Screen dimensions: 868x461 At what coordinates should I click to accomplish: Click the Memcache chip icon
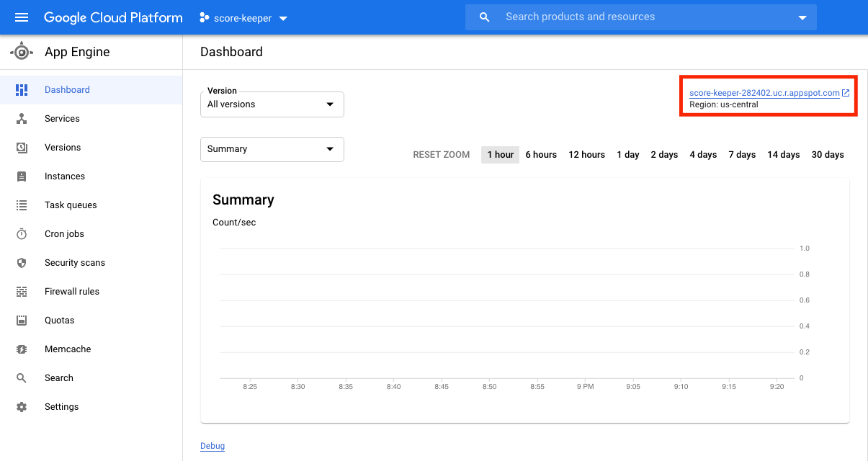22,349
